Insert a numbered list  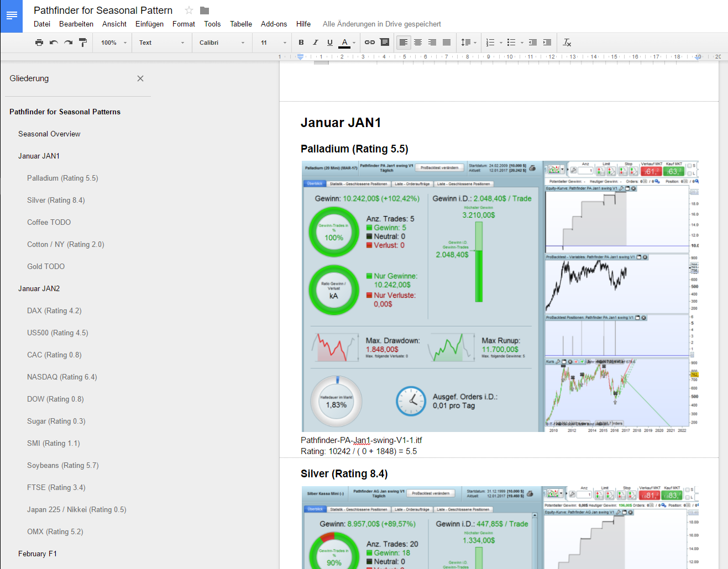click(490, 43)
